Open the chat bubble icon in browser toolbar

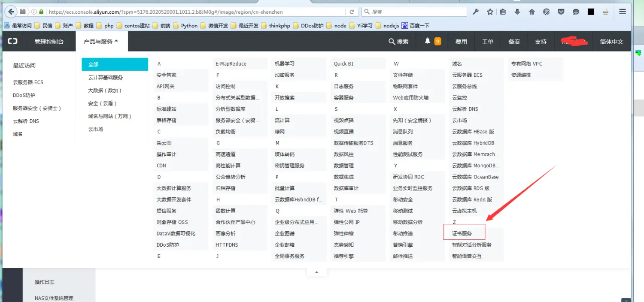(576, 12)
